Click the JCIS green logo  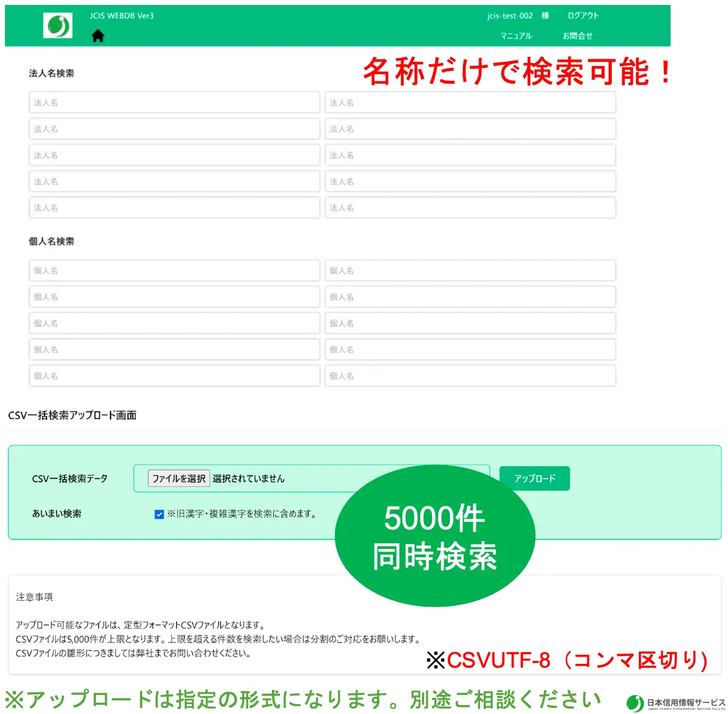point(58,25)
